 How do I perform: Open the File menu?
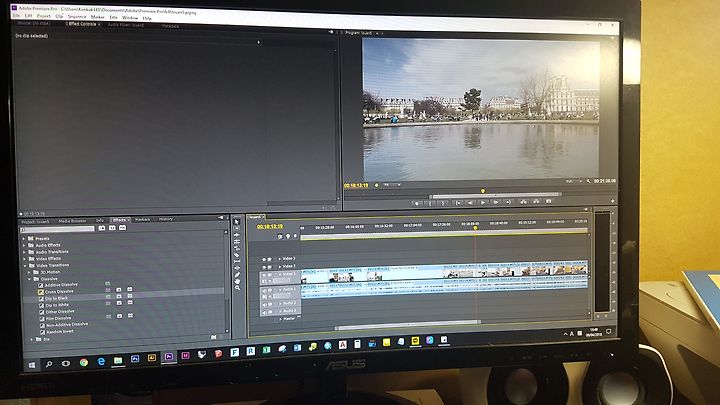(x=16, y=16)
